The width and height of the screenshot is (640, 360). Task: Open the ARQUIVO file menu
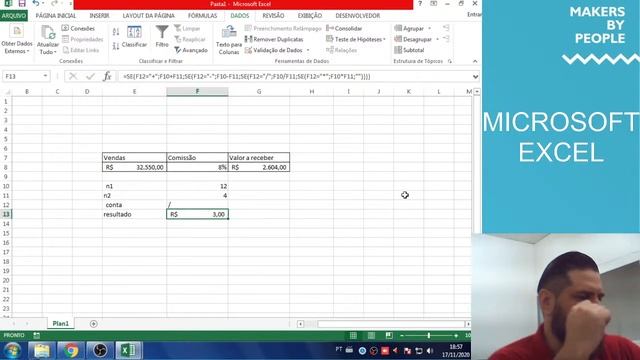coord(13,16)
